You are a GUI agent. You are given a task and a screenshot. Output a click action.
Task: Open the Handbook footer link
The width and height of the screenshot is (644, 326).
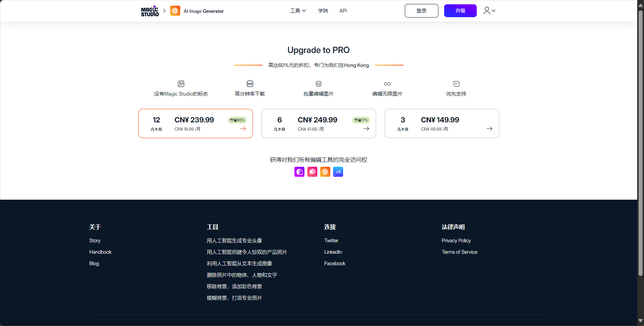coord(100,252)
